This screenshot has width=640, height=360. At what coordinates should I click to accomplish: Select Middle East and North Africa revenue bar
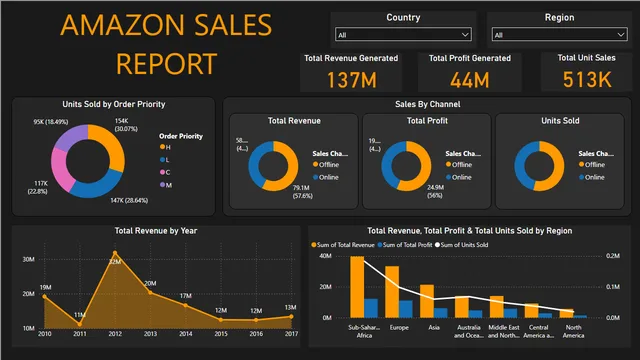tap(497, 307)
